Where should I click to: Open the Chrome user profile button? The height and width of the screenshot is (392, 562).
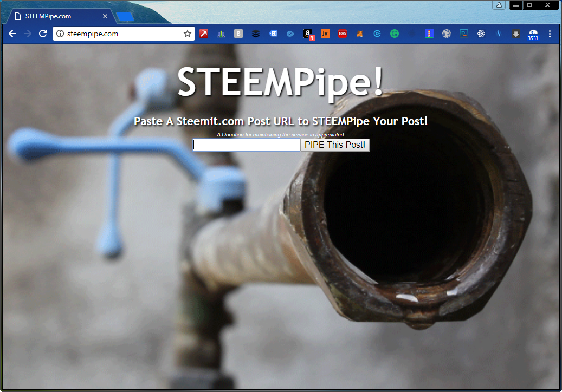click(499, 5)
